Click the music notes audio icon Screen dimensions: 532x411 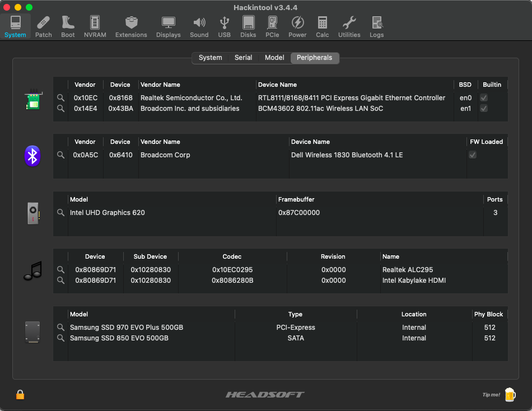[33, 270]
